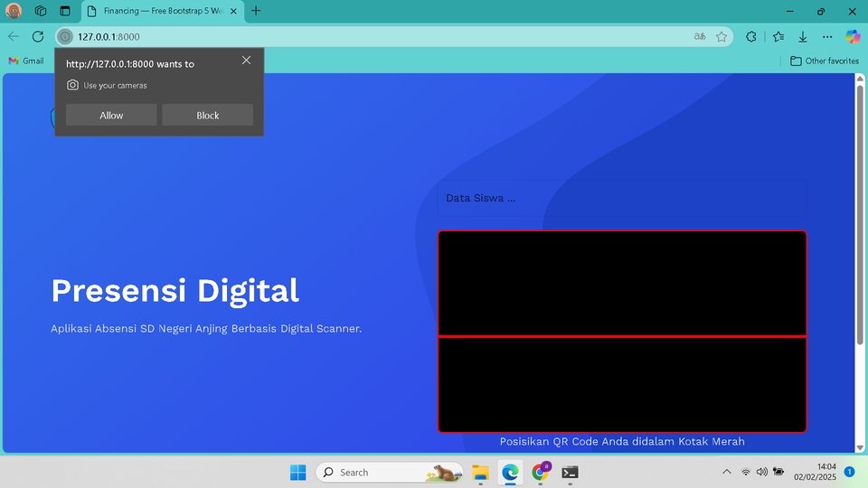
Task: Click 'Posisikan QR Code Anda didalam Kotak Merah' text
Action: (622, 442)
